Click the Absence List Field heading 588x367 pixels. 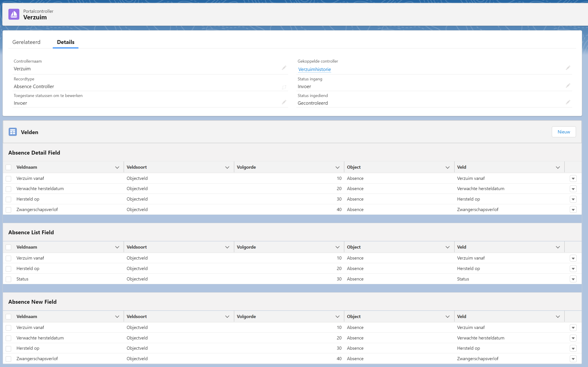[x=31, y=232]
